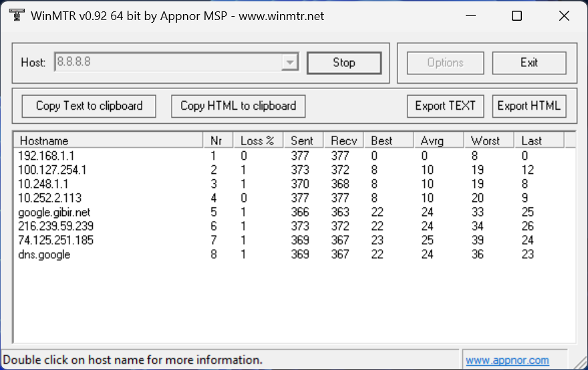Close the WinMTR window
588x370 pixels.
564,16
